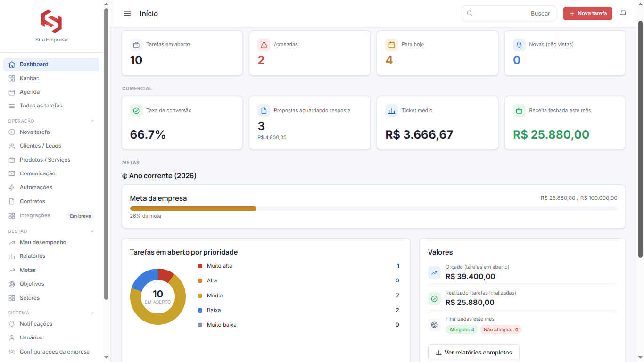Click the donut chart showing 10 em aberto
Viewport: 644px width, 362px height.
click(158, 296)
